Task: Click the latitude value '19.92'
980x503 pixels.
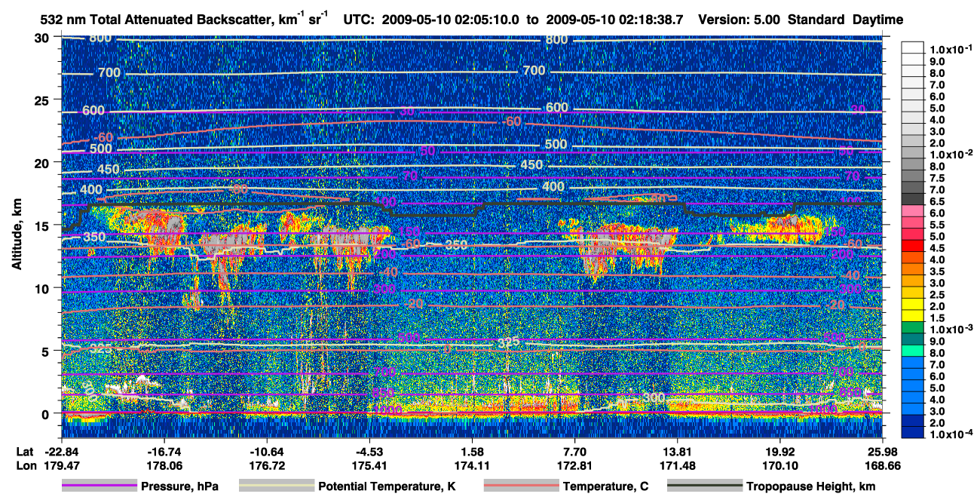Action: click(780, 451)
